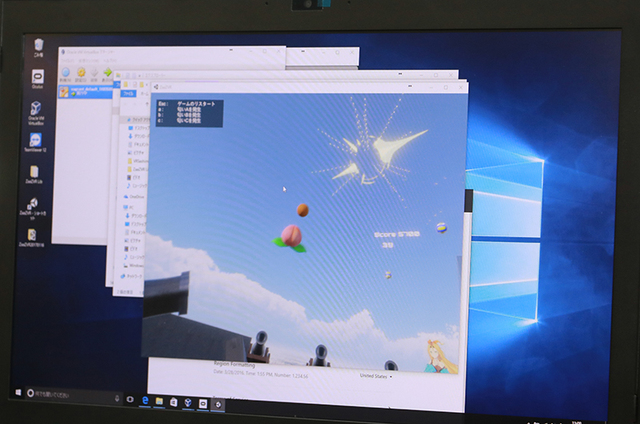
Task: Select OneDrive in Explorer navigation pane
Action: tap(133, 197)
